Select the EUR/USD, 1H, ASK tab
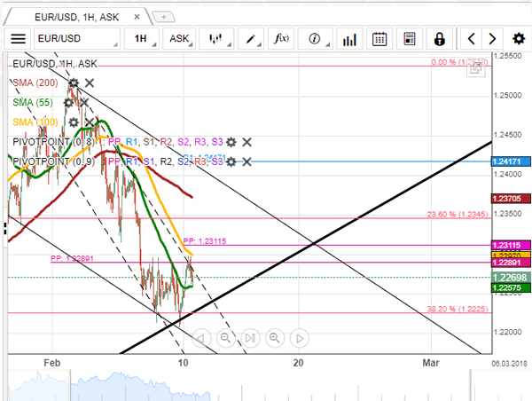This screenshot has height=401, width=532. click(77, 17)
